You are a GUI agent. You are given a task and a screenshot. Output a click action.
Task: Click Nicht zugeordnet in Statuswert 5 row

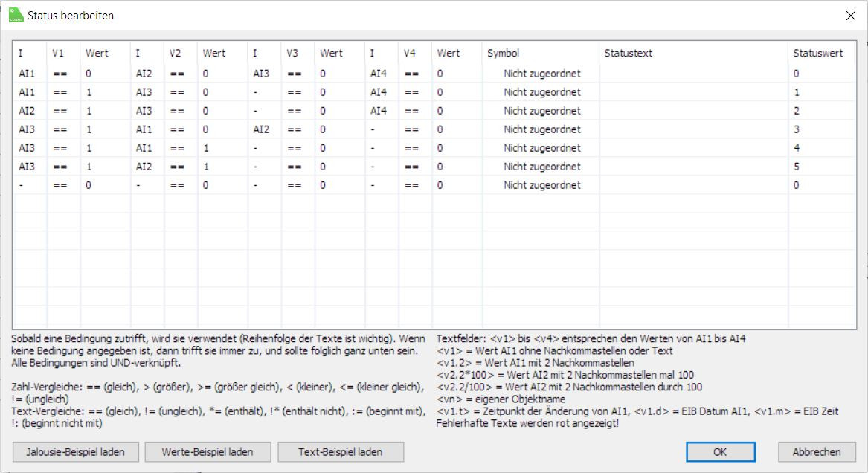click(542, 167)
